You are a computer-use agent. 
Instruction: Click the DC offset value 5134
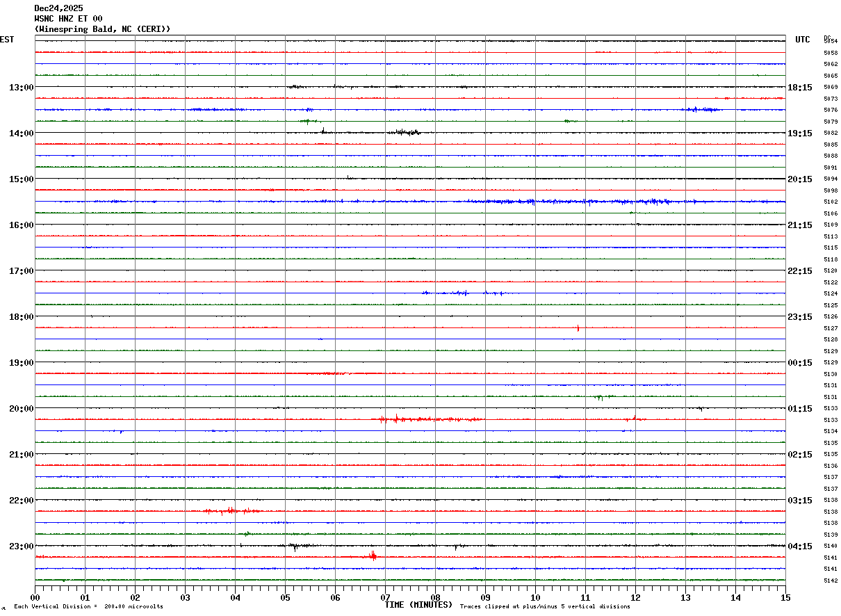coord(831,432)
